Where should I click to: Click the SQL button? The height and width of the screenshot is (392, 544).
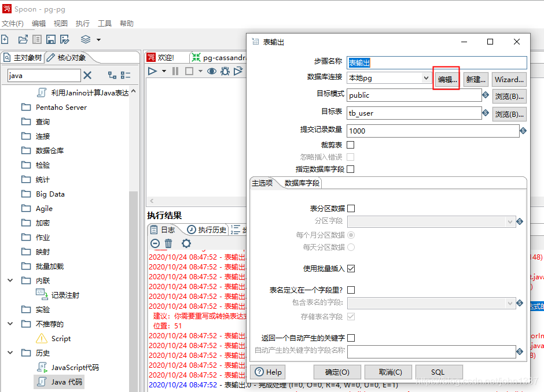point(439,372)
